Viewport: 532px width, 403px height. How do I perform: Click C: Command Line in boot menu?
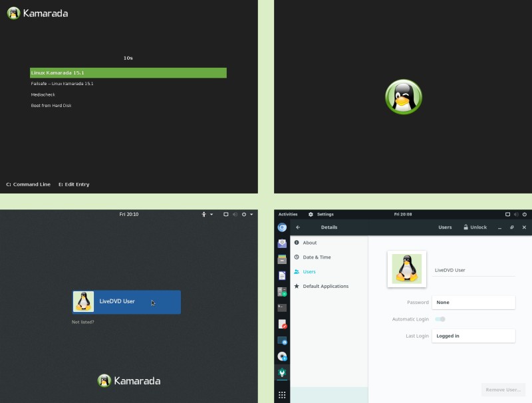click(x=28, y=184)
